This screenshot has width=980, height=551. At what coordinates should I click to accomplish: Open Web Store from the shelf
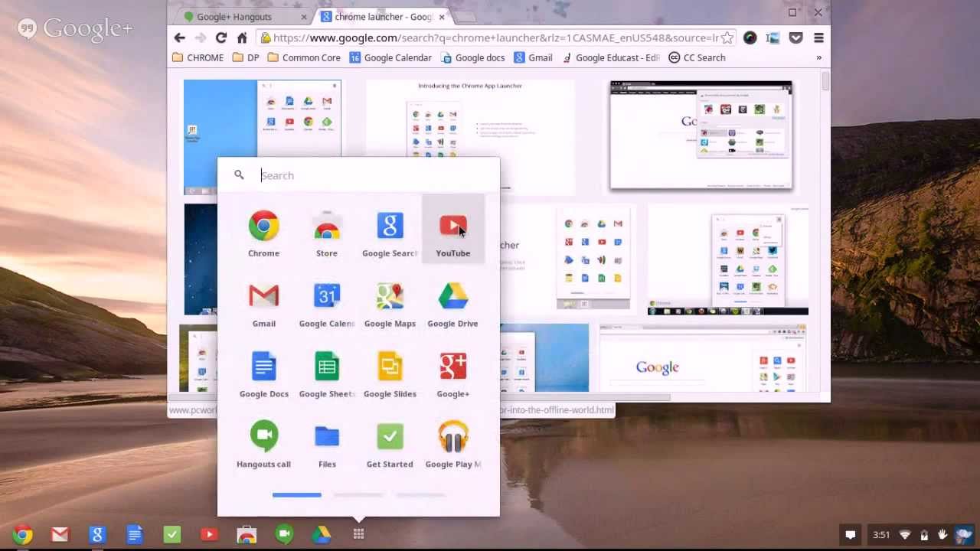point(247,535)
